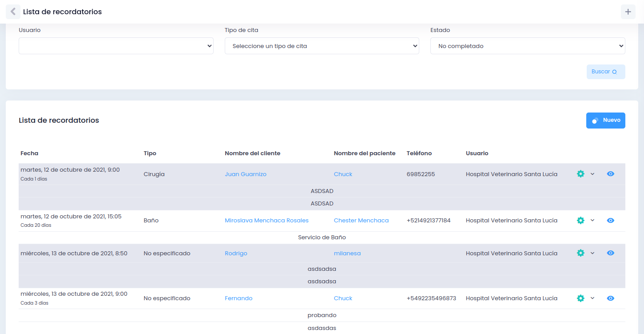The image size is (644, 334).
Task: Open client link Rodrigo
Action: 236,254
